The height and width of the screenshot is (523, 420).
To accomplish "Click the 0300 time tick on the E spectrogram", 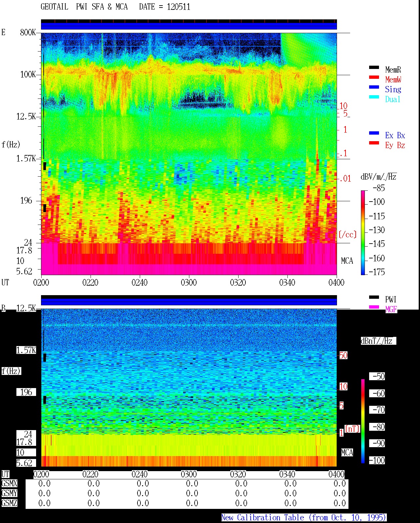I will [189, 282].
